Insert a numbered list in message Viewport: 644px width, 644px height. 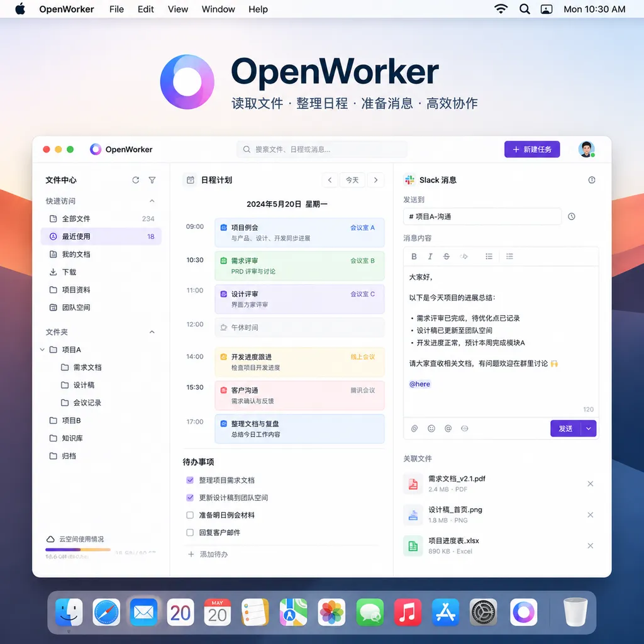tap(509, 257)
